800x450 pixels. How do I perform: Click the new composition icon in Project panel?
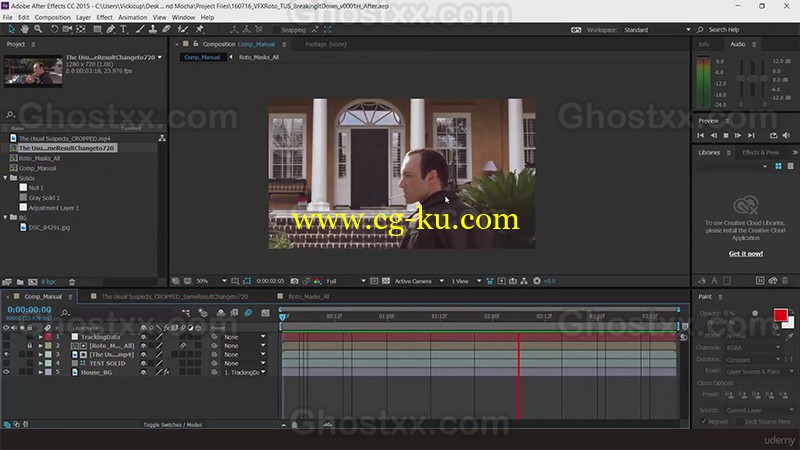(x=33, y=282)
